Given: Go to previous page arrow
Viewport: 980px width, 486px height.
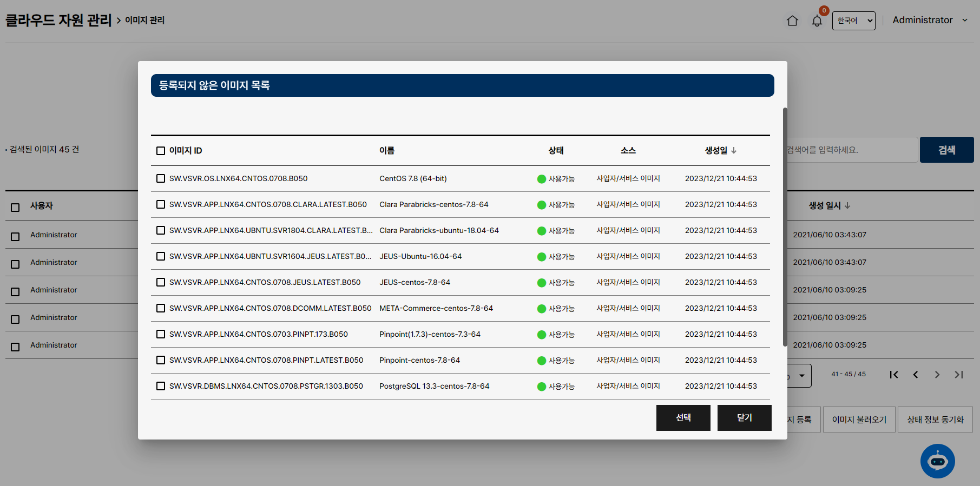Looking at the screenshot, I should coord(916,375).
